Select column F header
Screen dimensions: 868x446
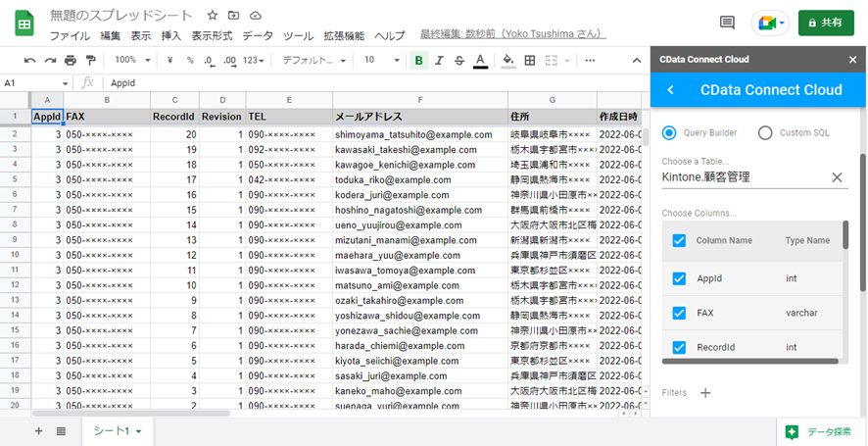pos(420,100)
